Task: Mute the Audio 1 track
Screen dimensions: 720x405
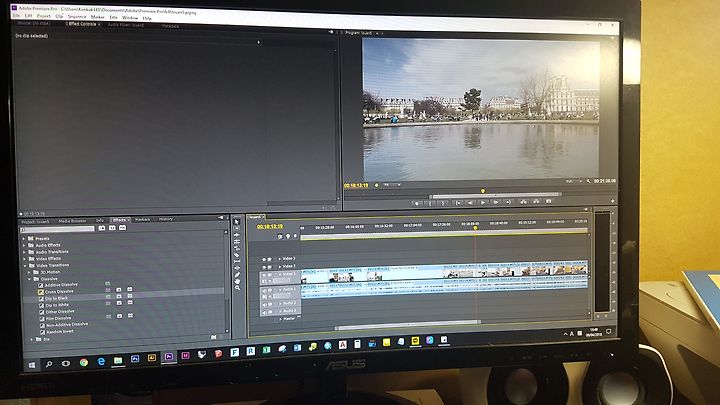Action: [x=264, y=290]
